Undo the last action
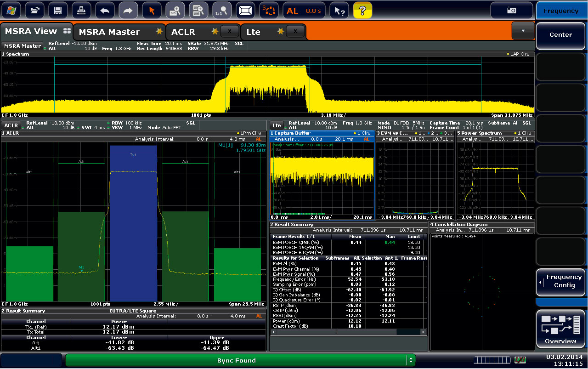Image resolution: width=588 pixels, height=369 pixels. click(x=105, y=10)
